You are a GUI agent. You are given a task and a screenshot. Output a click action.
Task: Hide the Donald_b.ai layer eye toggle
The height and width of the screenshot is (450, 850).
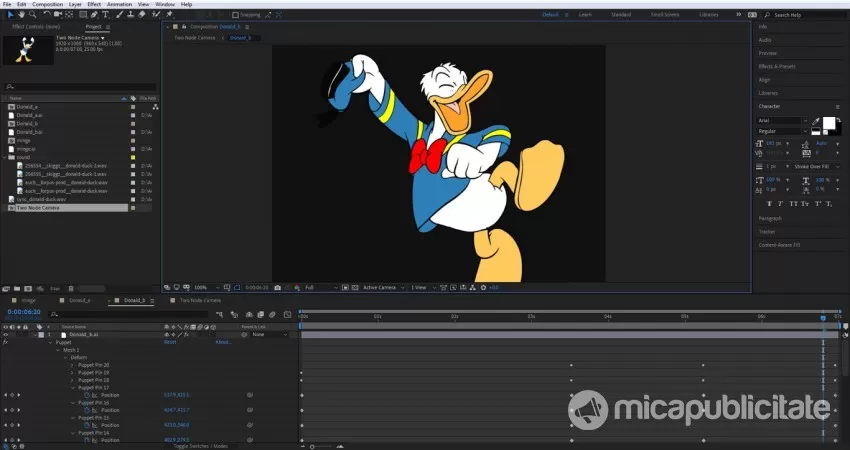[x=5, y=335]
